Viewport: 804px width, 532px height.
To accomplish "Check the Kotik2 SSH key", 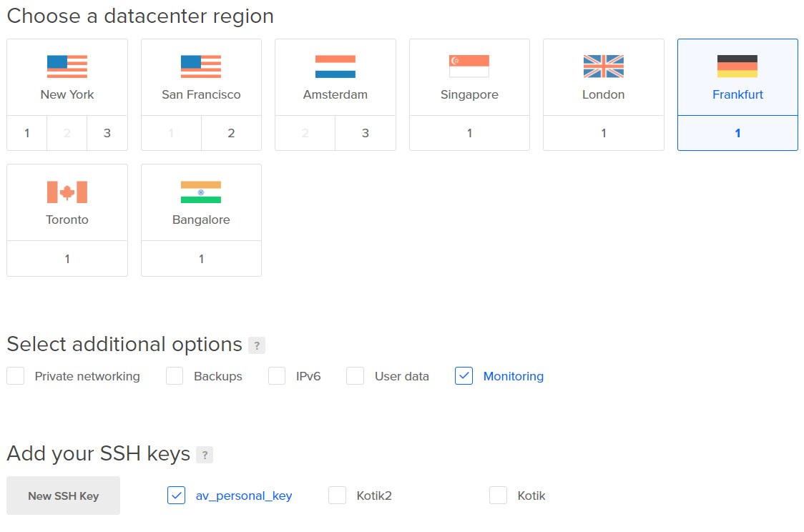I will 338,496.
